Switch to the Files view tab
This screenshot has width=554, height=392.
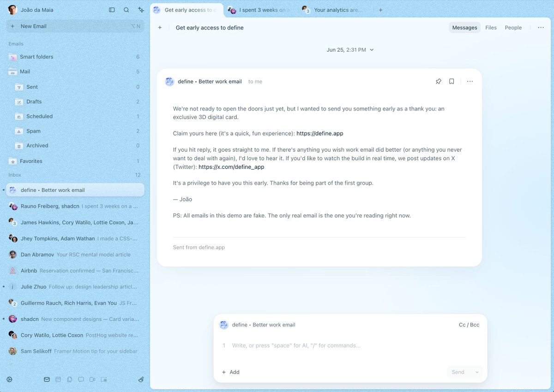click(491, 28)
